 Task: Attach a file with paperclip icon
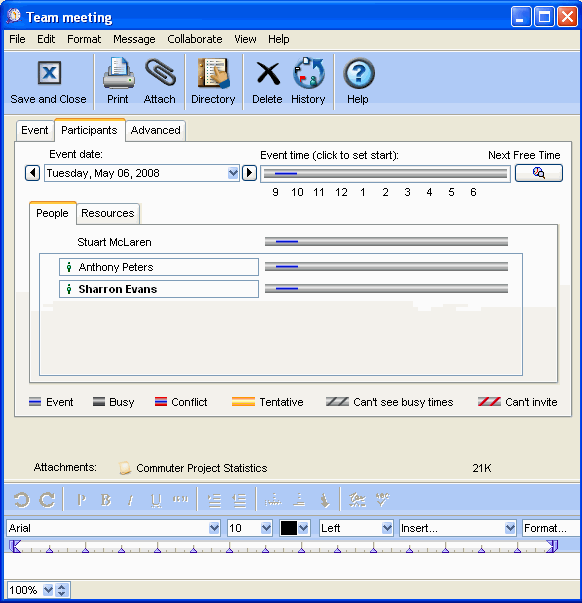tap(160, 82)
